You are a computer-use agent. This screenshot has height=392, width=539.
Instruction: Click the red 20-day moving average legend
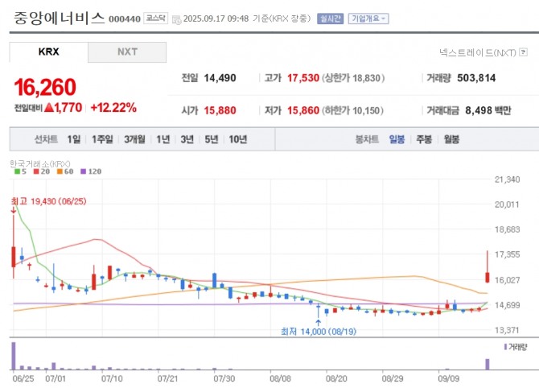[42, 171]
